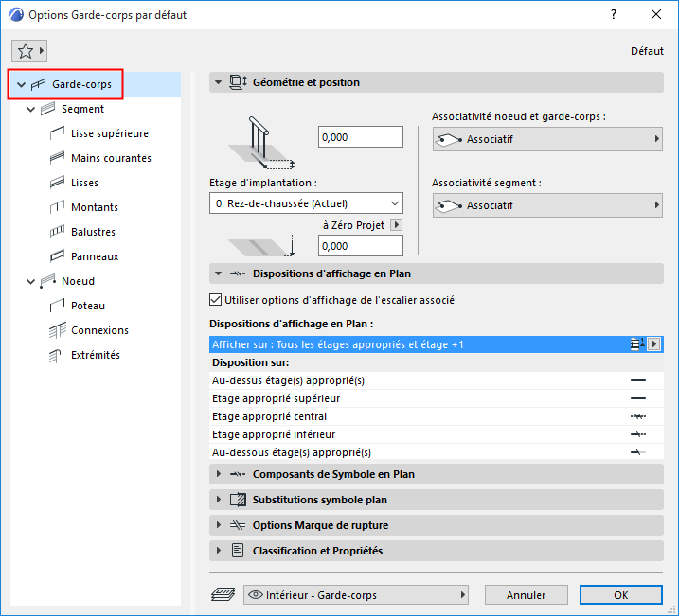This screenshot has height=616, width=679.
Task: Collapse the Segment tree node chevron
Action: [30, 109]
